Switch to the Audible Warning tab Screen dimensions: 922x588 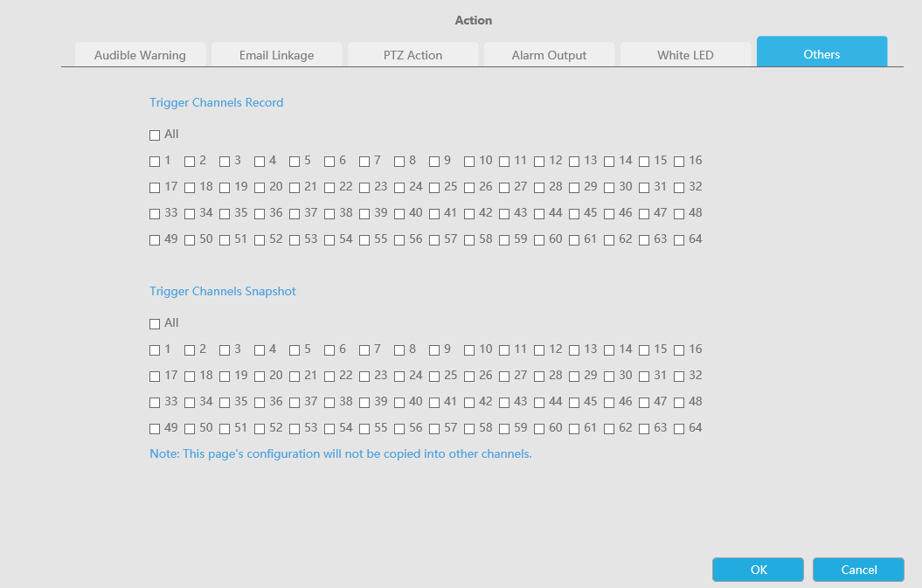pos(140,55)
